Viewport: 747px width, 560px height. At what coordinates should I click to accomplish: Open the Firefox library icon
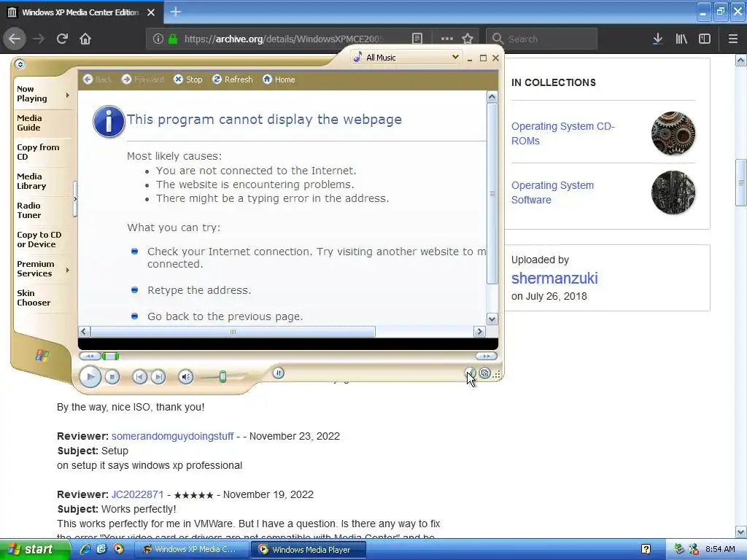(681, 39)
